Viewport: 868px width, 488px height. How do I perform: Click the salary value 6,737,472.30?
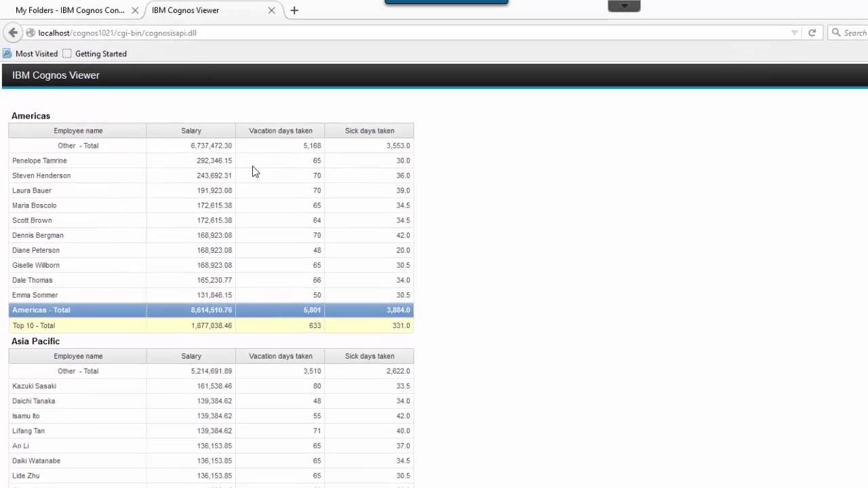(212, 146)
